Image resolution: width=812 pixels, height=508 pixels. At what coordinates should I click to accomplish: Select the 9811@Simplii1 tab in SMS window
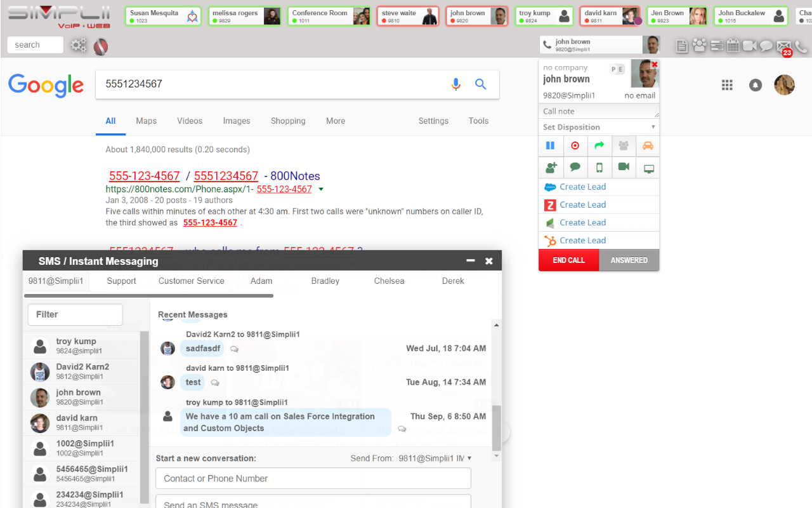point(56,281)
